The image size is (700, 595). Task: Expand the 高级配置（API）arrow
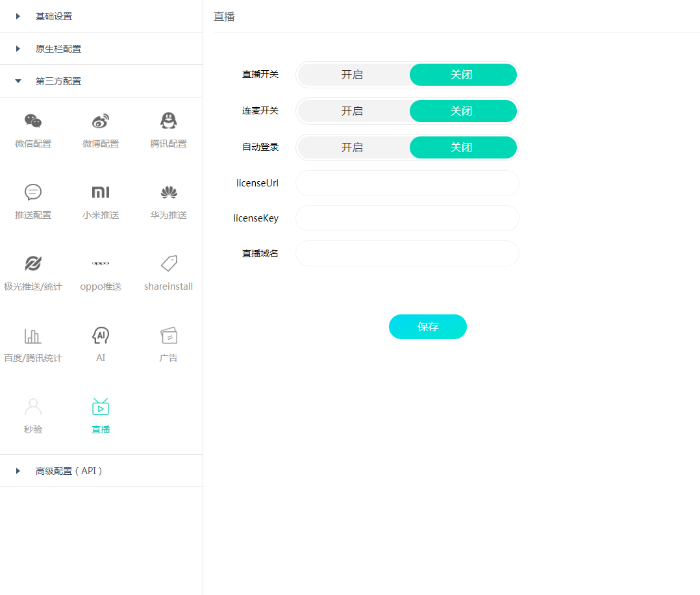[x=18, y=471]
